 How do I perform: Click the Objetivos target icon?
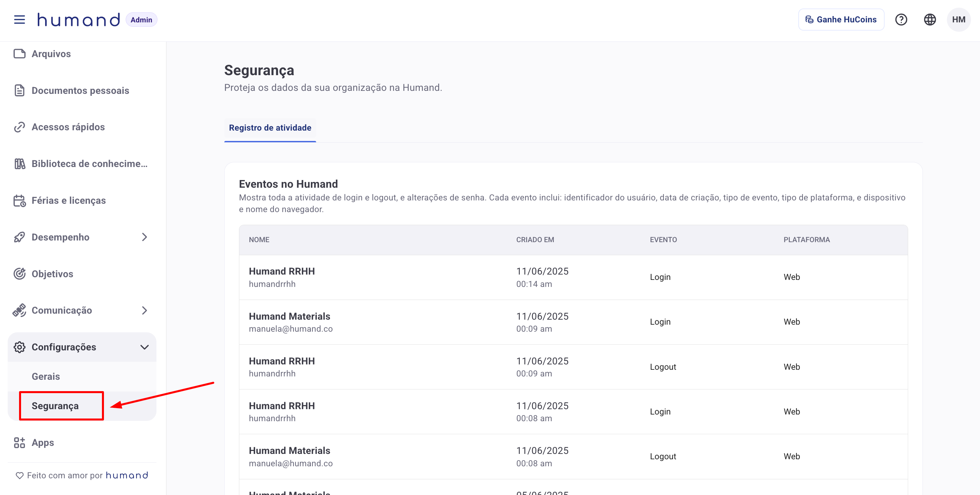point(19,274)
